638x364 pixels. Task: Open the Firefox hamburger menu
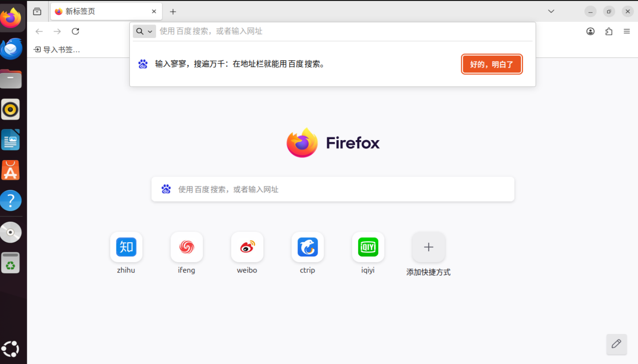coord(627,31)
